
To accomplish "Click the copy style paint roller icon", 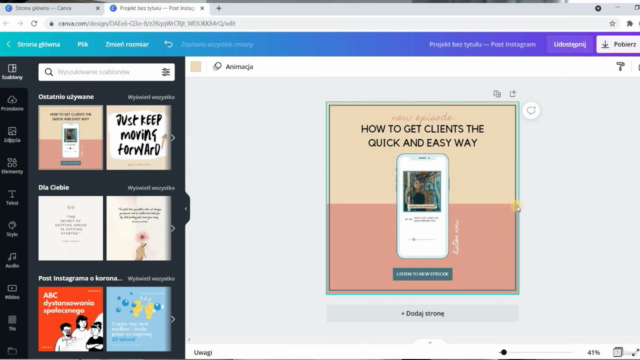I will tap(620, 67).
